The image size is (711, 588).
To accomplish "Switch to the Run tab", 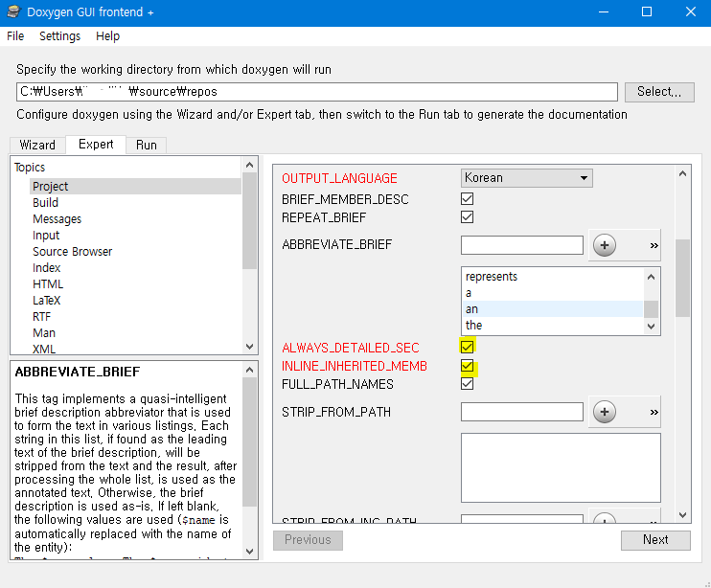I will (x=146, y=145).
